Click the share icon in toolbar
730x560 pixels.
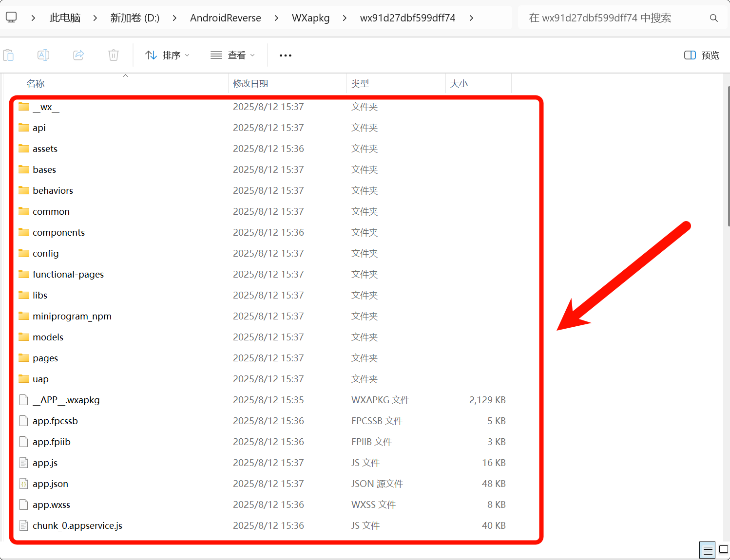click(x=78, y=55)
